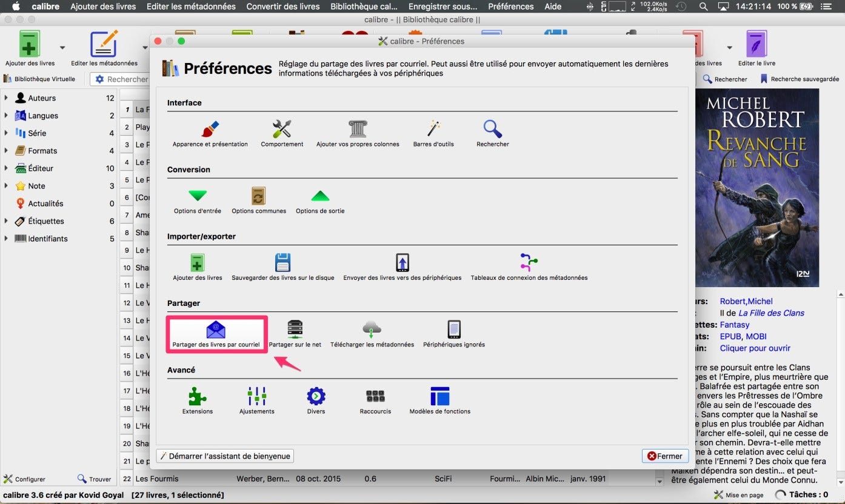Open Télécharger les métadonnées settings
This screenshot has width=845, height=504.
click(x=372, y=334)
